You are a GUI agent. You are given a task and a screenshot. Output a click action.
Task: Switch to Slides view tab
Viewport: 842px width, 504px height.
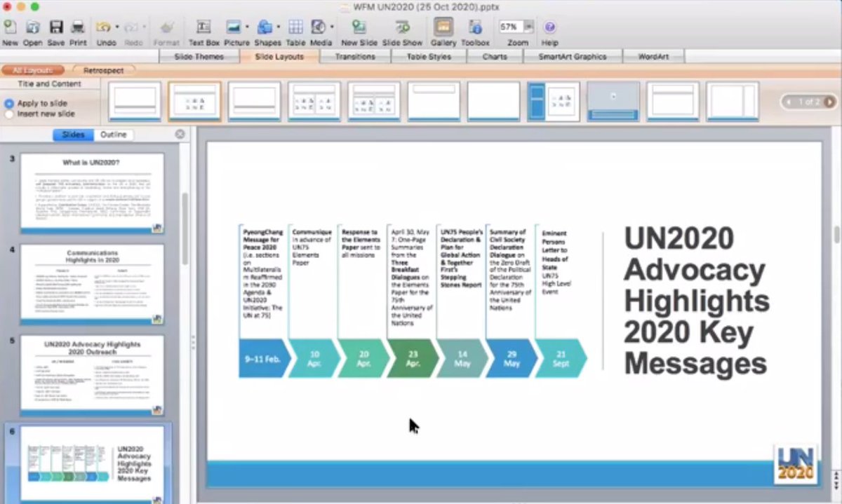point(73,135)
